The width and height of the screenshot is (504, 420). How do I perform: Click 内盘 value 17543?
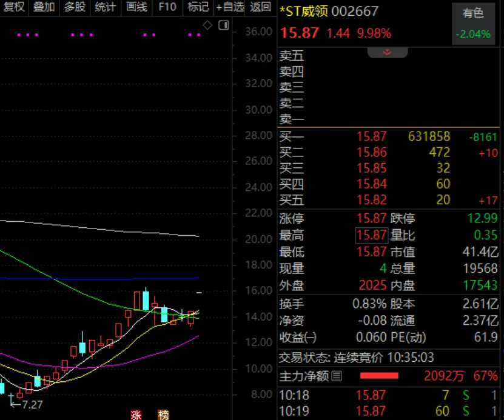480,285
